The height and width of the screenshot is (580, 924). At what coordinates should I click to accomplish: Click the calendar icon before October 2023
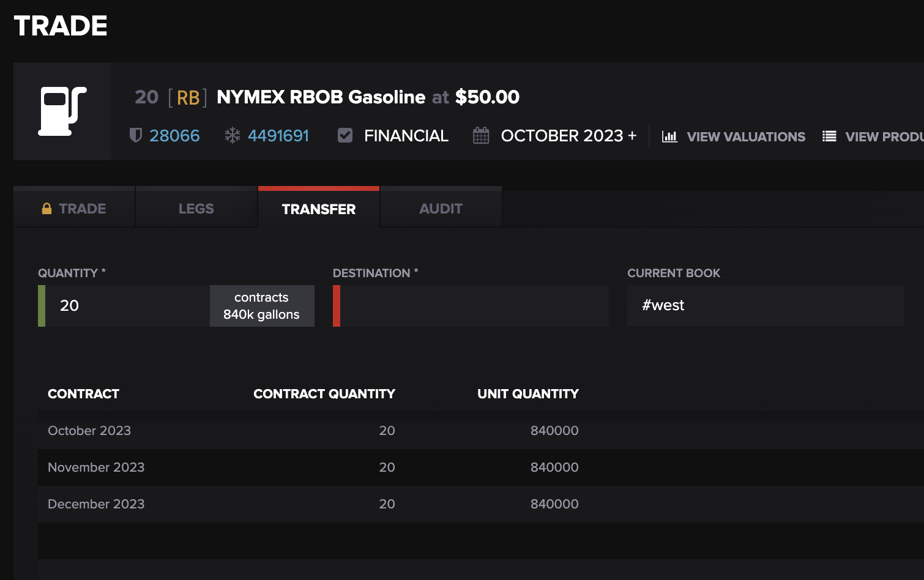tap(481, 136)
